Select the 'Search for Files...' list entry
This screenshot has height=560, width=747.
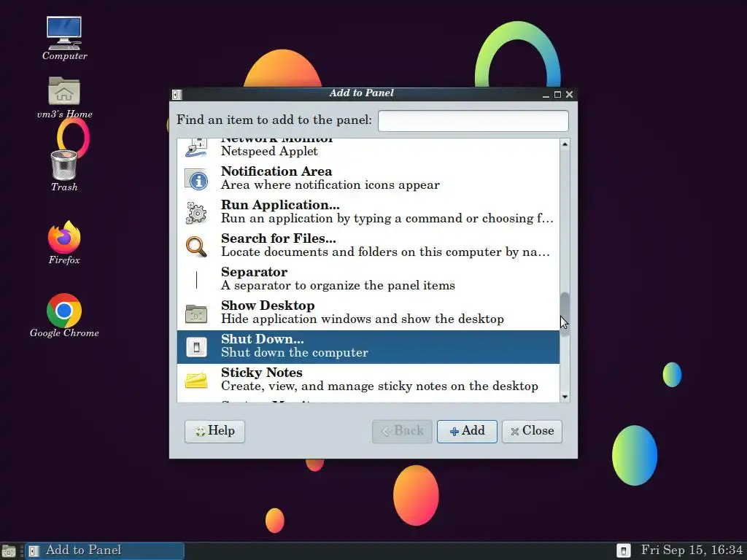point(368,246)
